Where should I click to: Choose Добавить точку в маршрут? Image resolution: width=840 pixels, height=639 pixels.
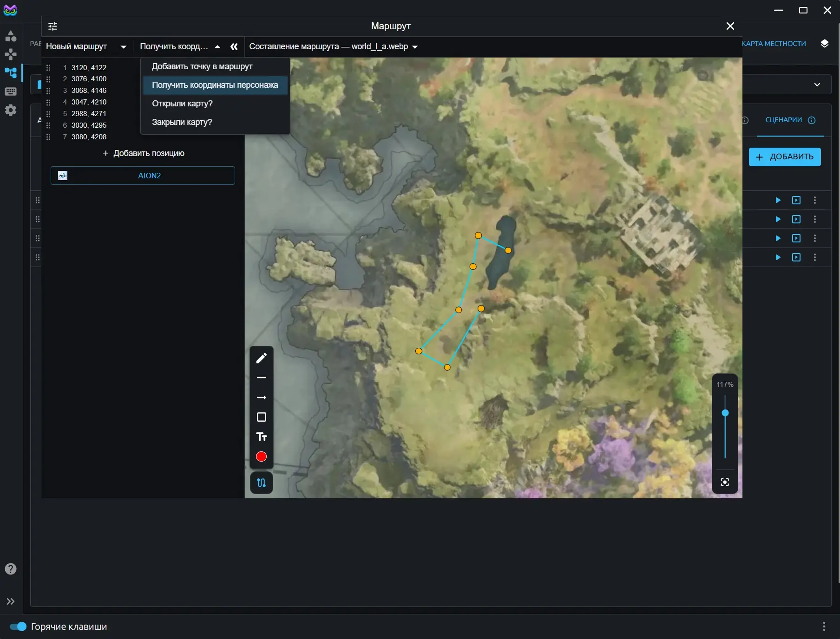pos(215,66)
